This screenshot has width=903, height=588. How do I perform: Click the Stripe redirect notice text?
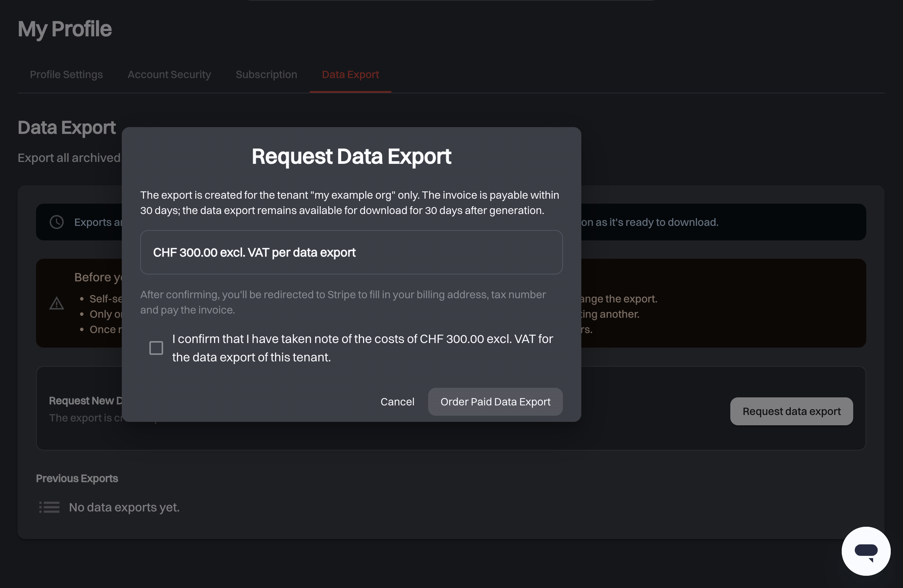(343, 302)
